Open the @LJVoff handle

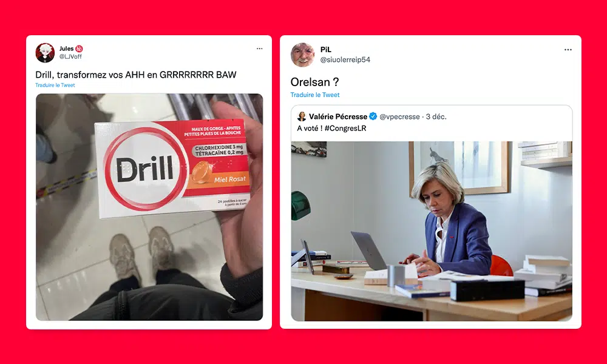coord(70,56)
